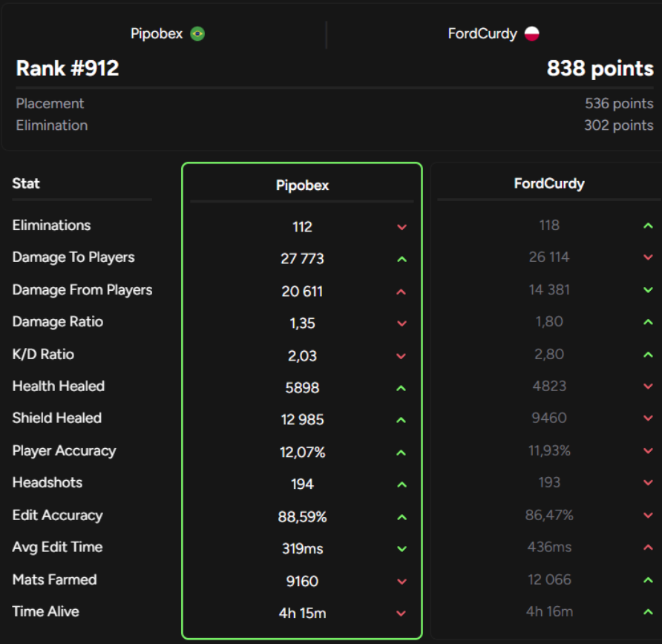Click Pipobex's 12 985 shield healed value
Image resolution: width=662 pixels, height=644 pixels.
[302, 420]
